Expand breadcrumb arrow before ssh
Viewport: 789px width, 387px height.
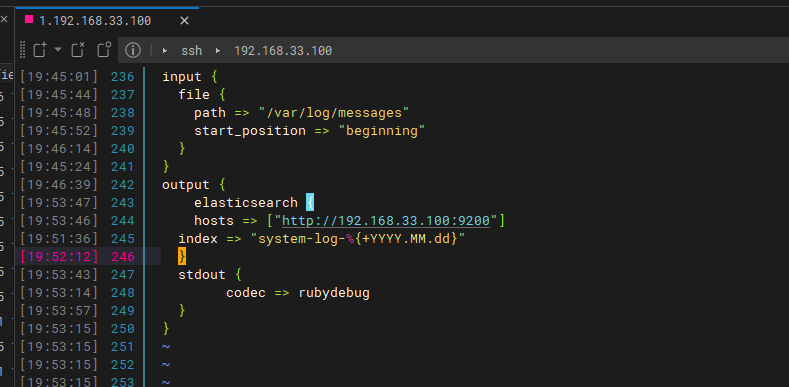point(165,51)
